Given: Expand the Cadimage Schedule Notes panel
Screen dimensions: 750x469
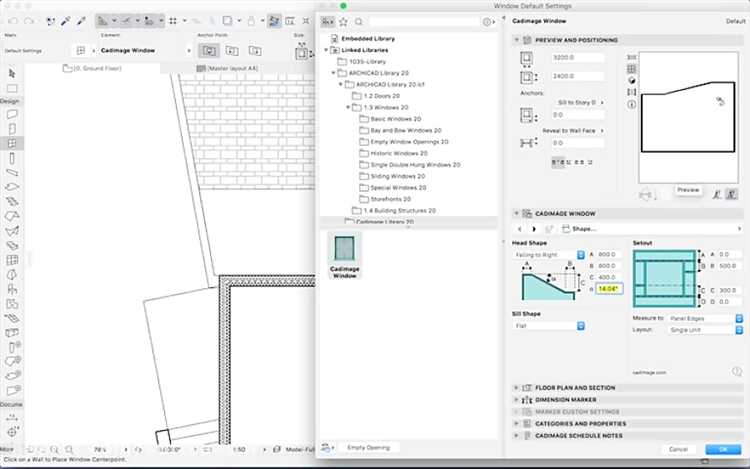Looking at the screenshot, I should point(517,436).
